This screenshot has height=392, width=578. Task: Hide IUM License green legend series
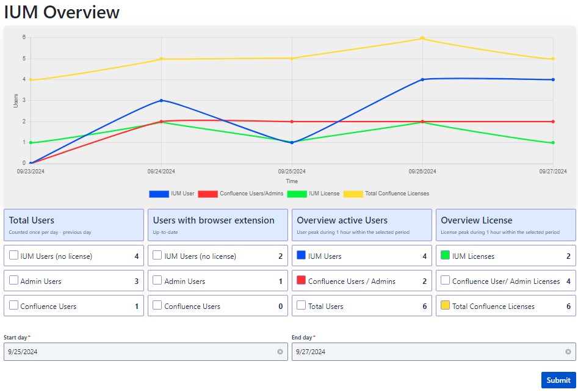point(297,194)
